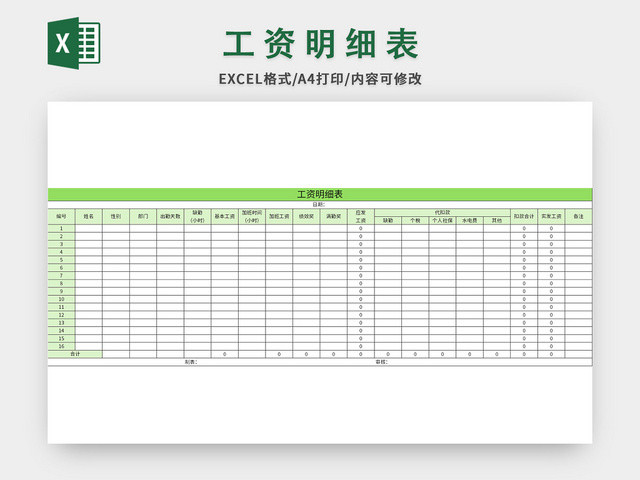This screenshot has height=480, width=640.
Task: Select the 缺勤(小时) column header
Action: [x=198, y=216]
